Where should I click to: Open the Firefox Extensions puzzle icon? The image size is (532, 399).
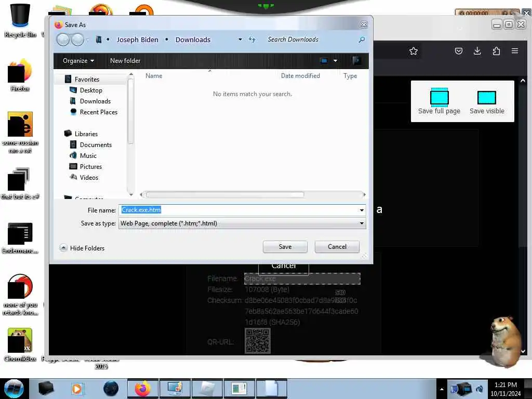(x=496, y=51)
